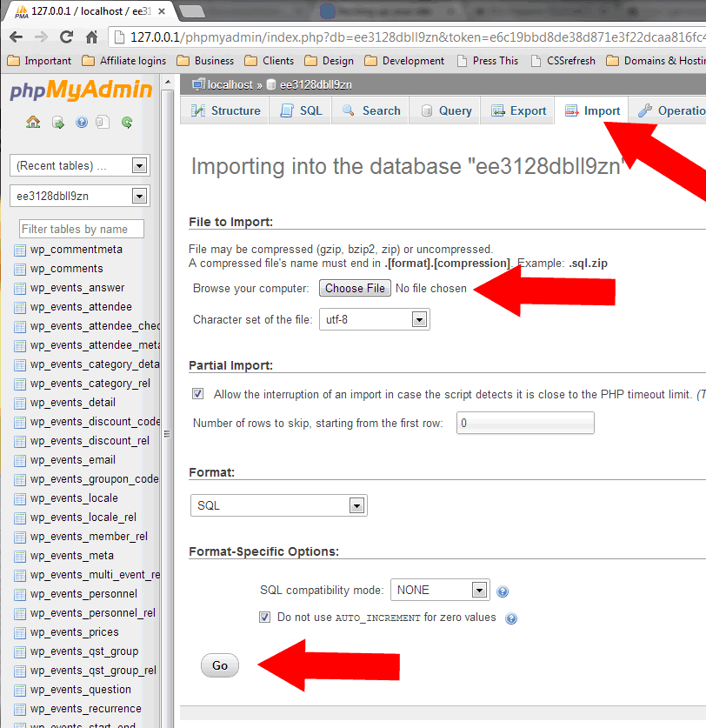Reload the navigation frame with green refresh icon
The height and width of the screenshot is (728, 706).
127,122
